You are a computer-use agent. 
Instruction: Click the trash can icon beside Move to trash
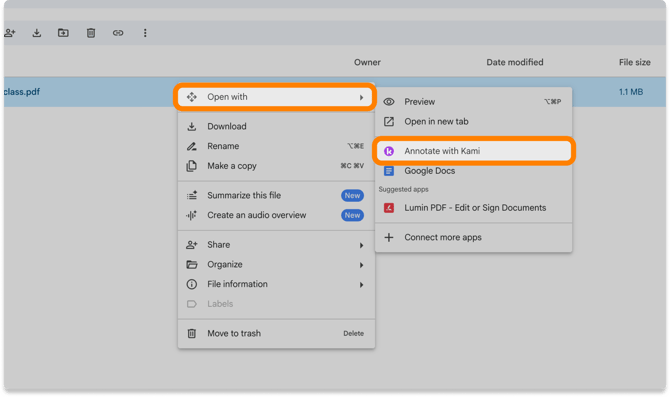[191, 333]
